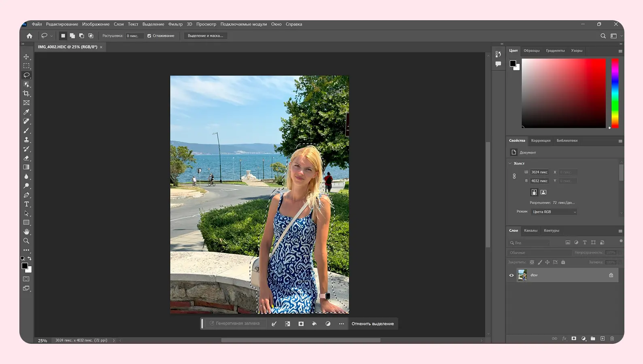Screen dimensions: 643x364
Task: Choose Intersect with selection mode button
Action: tap(91, 36)
